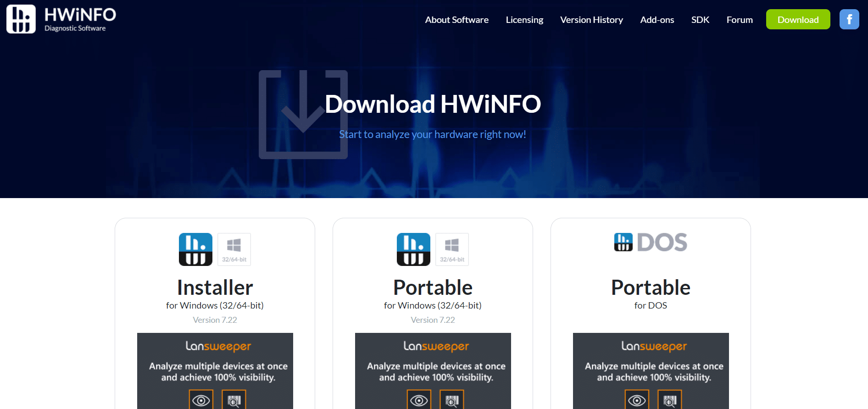Open the Facebook page icon
This screenshot has height=409, width=868.
point(849,19)
